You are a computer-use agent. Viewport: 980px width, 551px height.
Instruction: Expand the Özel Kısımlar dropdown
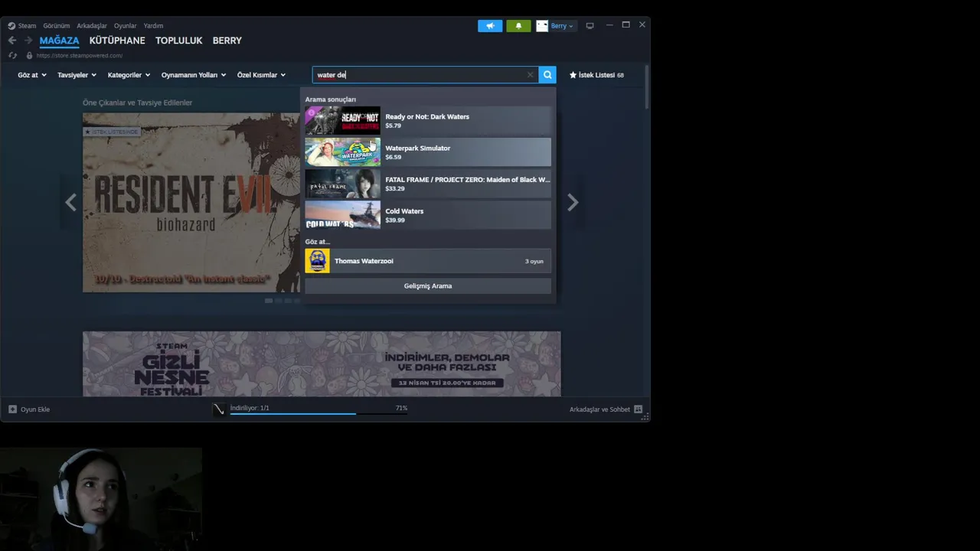pos(261,75)
